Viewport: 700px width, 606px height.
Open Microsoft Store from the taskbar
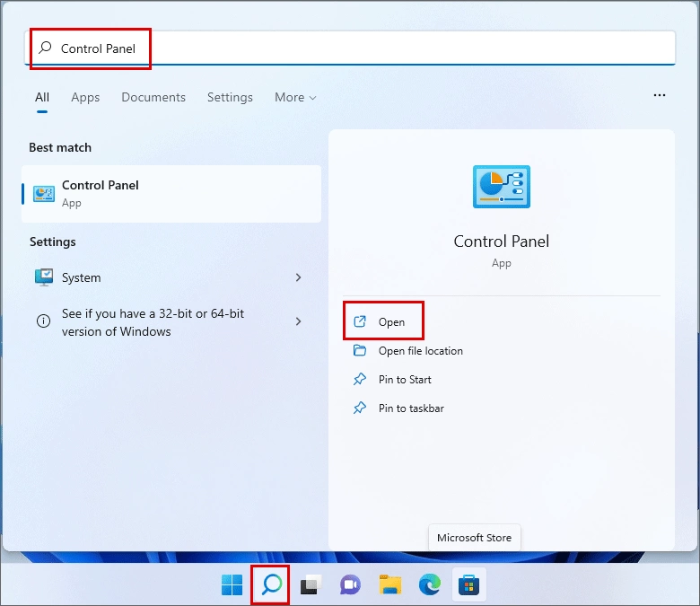click(468, 585)
